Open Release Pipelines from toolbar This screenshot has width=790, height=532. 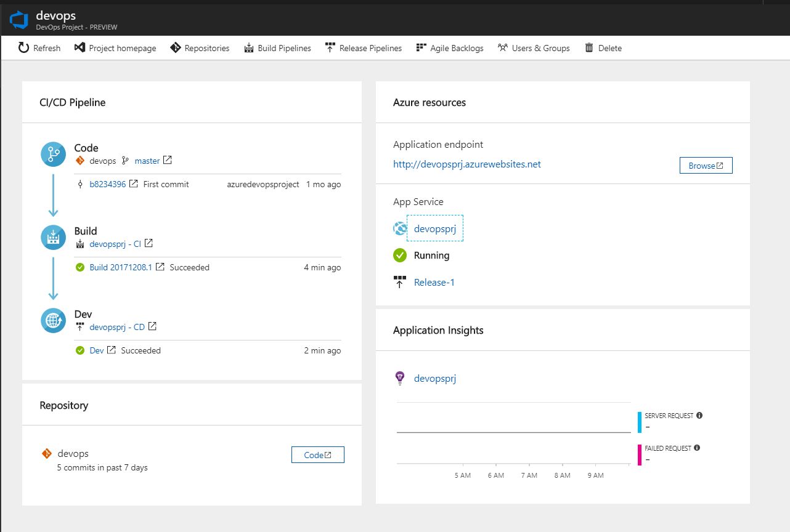point(364,48)
